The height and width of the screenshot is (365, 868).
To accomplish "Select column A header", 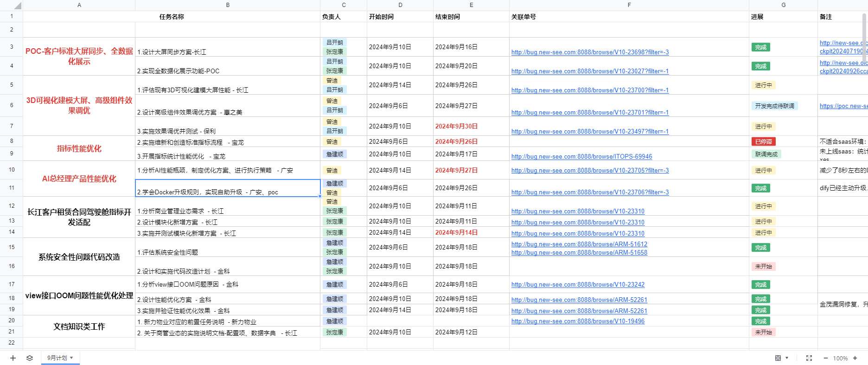I will pos(79,5).
